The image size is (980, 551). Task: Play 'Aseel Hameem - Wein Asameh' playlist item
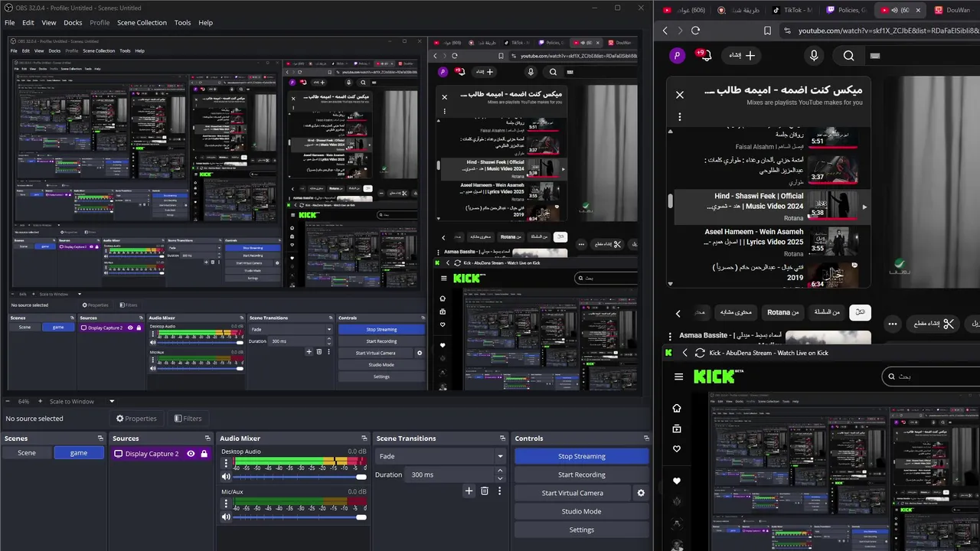(768, 242)
